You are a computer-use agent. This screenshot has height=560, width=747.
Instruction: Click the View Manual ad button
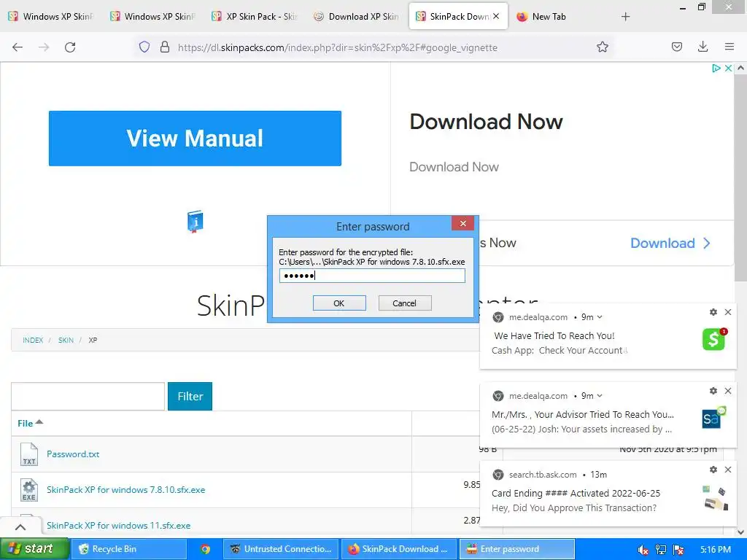[195, 138]
